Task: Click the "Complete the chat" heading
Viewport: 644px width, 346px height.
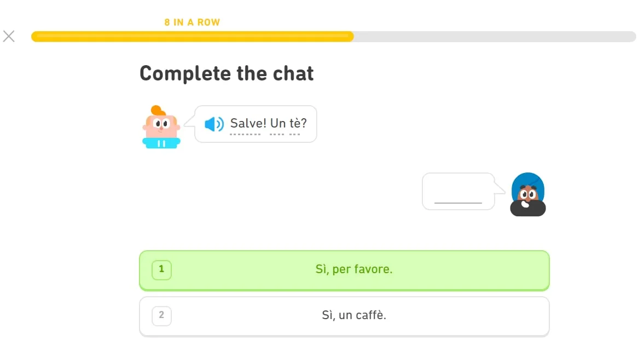Action: (227, 73)
